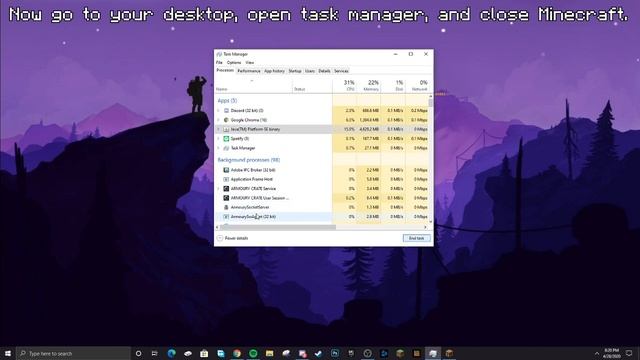
Task: Select the 'Apps (5)' group header
Action: (x=227, y=101)
